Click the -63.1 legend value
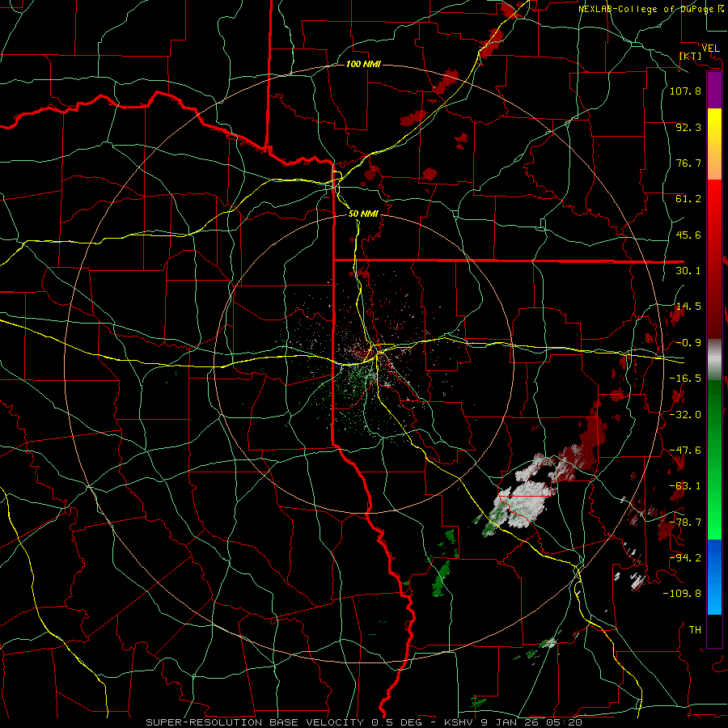The image size is (728, 728). point(685,486)
